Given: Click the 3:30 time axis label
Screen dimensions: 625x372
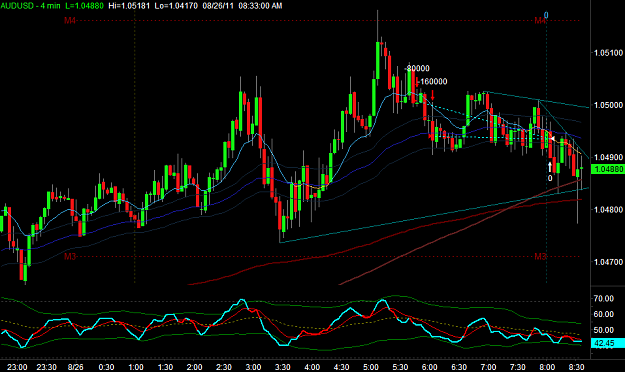Looking at the screenshot, I should pos(283,367).
